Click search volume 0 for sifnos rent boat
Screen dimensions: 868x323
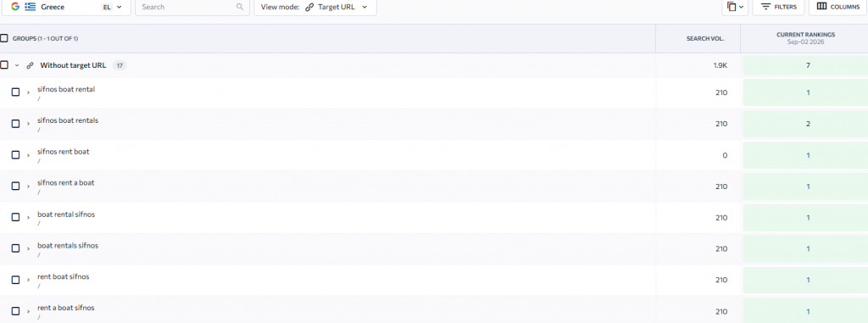click(725, 155)
